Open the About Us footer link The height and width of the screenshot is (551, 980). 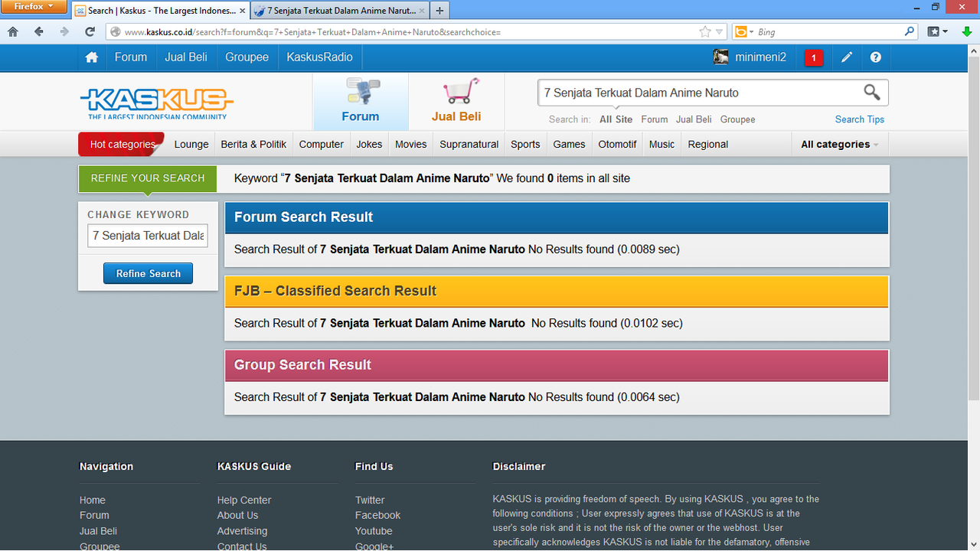click(x=238, y=515)
